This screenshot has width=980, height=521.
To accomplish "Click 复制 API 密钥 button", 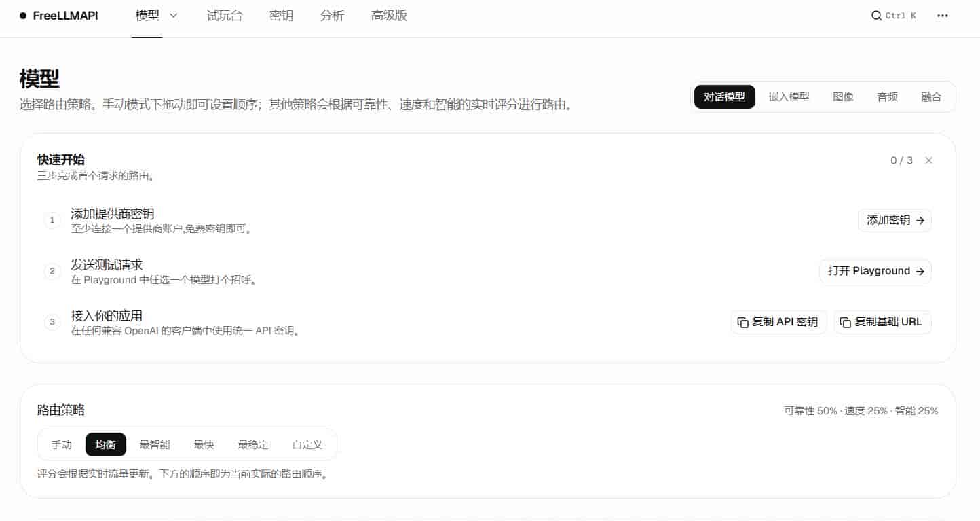I will (779, 322).
